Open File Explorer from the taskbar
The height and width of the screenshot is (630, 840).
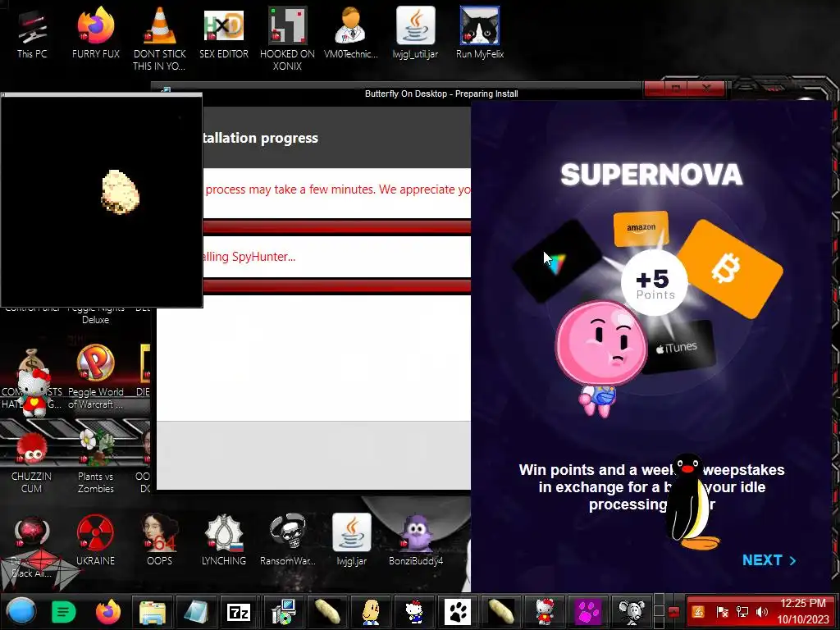tap(152, 611)
